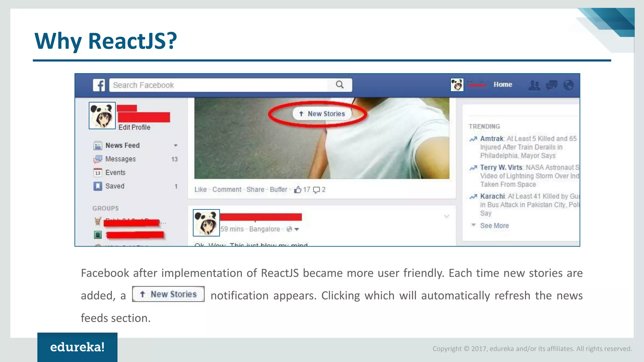Open the post photo
The width and height of the screenshot is (644, 362).
(322, 138)
